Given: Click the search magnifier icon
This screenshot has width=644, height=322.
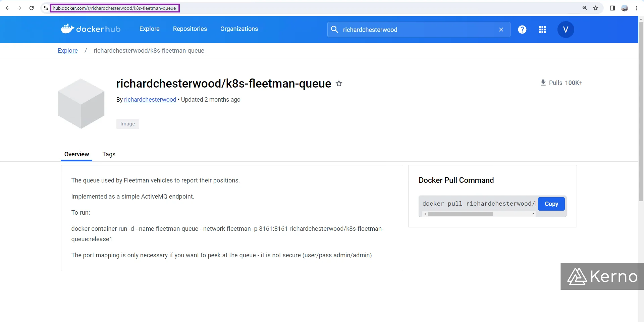Looking at the screenshot, I should coord(334,30).
